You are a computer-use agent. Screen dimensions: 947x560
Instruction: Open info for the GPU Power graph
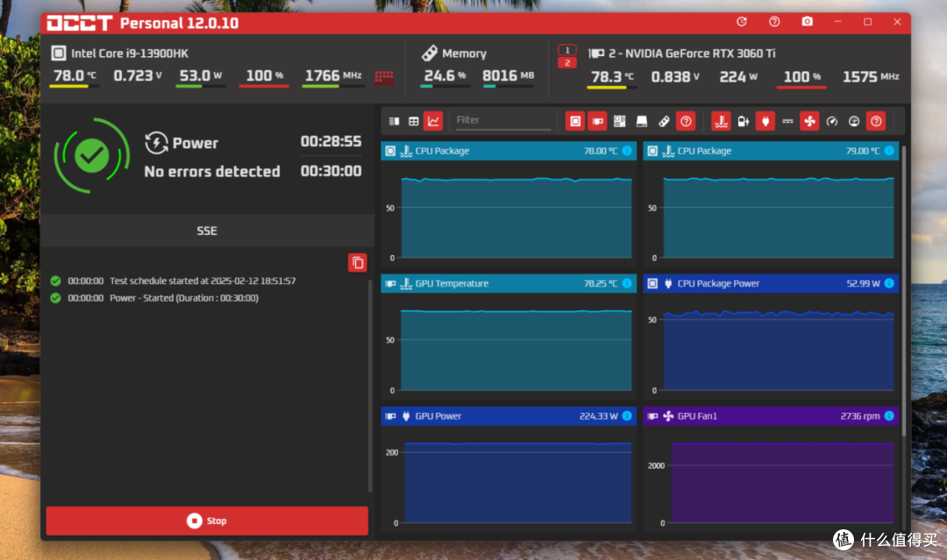[627, 415]
